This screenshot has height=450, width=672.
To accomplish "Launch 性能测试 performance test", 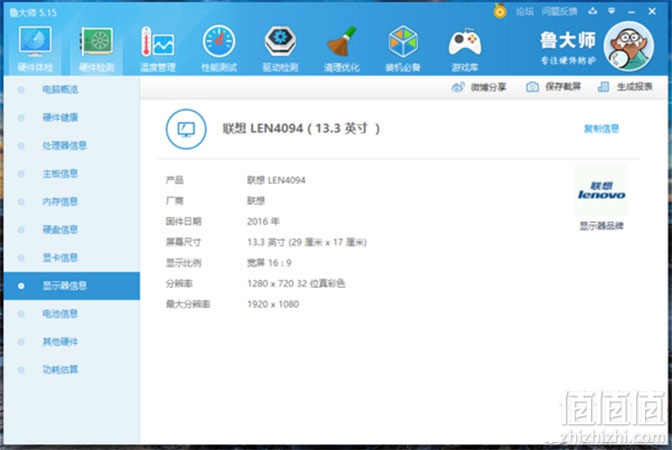I will tap(219, 48).
